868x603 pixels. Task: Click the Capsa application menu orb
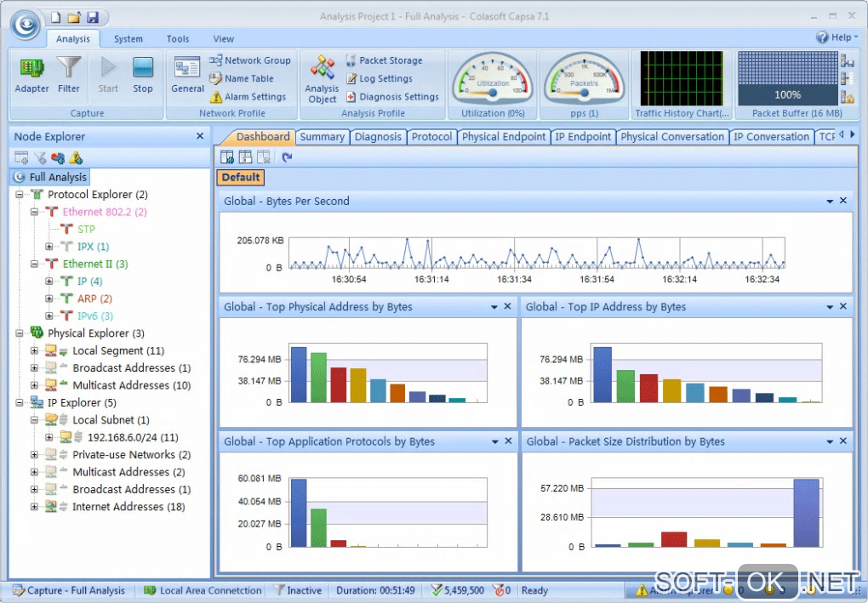[x=26, y=25]
